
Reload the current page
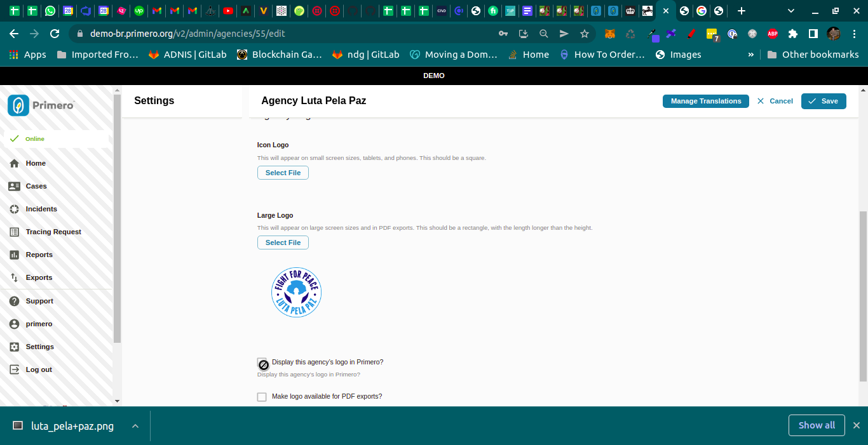[x=55, y=34]
